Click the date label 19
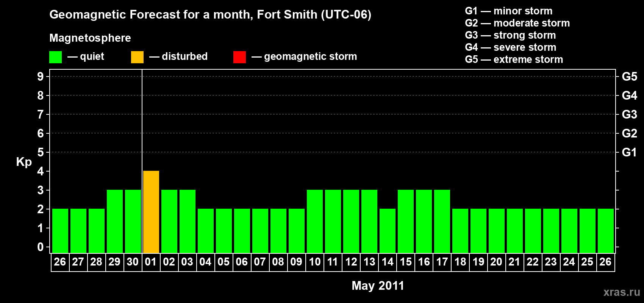This screenshot has height=303, width=644. click(x=478, y=262)
